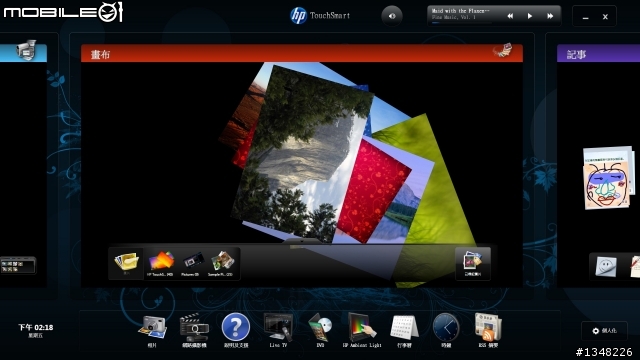Click the canvas tile title in orange header
This screenshot has width=640, height=360.
pos(100,54)
